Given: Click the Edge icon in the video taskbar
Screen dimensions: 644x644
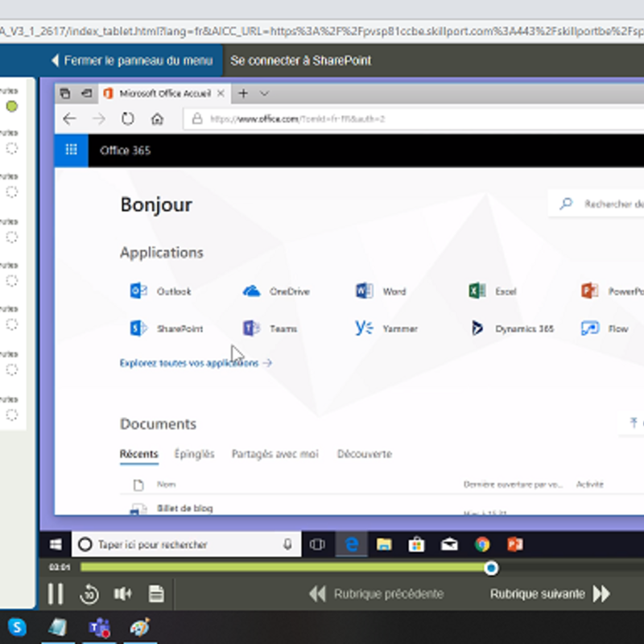Looking at the screenshot, I should [352, 545].
